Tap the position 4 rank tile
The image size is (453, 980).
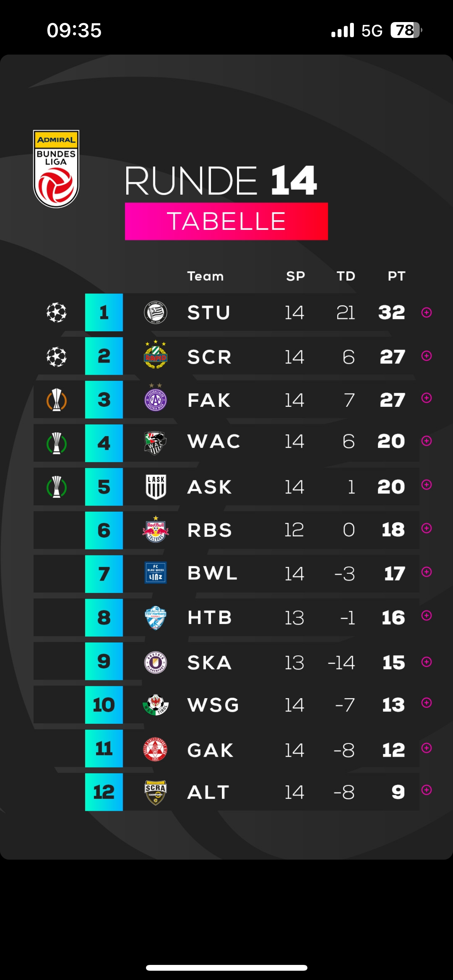pyautogui.click(x=104, y=443)
